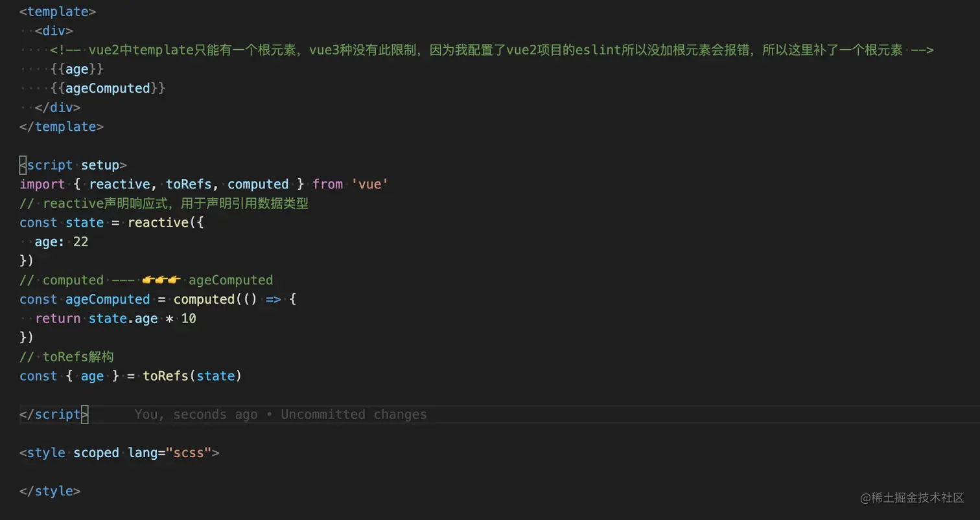Click the {{age}} interpolation line
This screenshot has height=520, width=980.
pyautogui.click(x=77, y=69)
